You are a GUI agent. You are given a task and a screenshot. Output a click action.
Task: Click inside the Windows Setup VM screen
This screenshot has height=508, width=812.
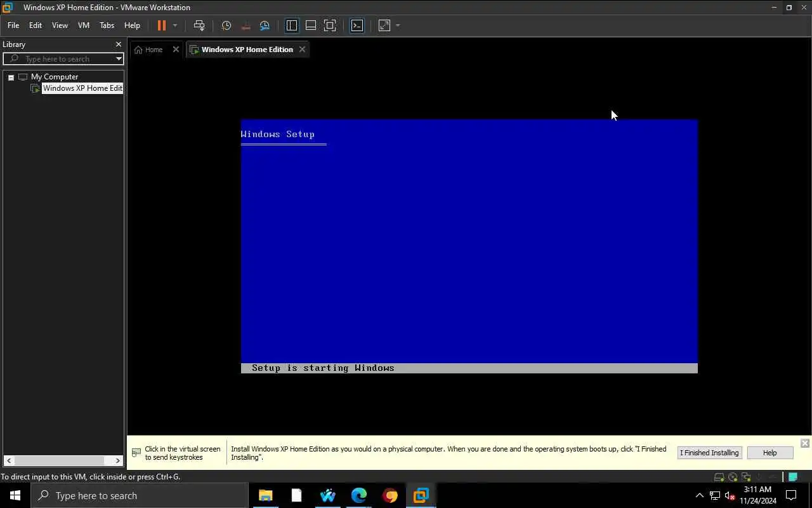[x=469, y=246]
